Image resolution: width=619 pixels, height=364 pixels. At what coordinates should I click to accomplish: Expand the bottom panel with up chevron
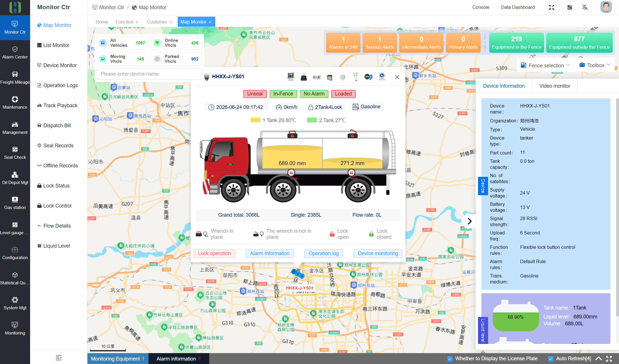click(598, 359)
